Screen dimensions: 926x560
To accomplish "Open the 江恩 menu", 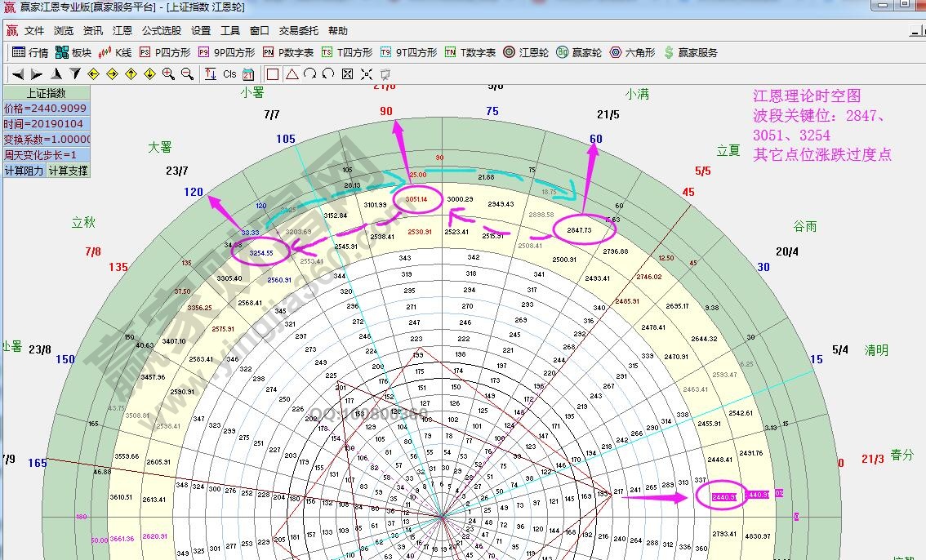I will coord(122,31).
